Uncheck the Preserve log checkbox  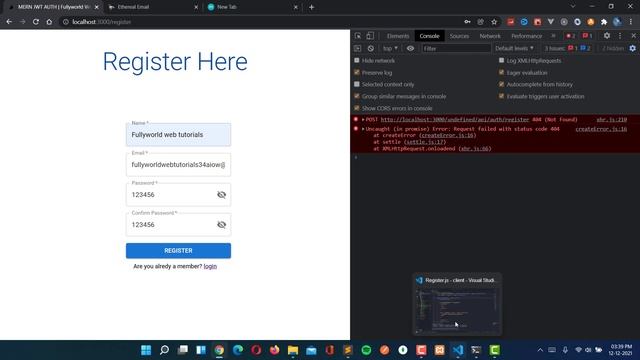click(x=357, y=72)
